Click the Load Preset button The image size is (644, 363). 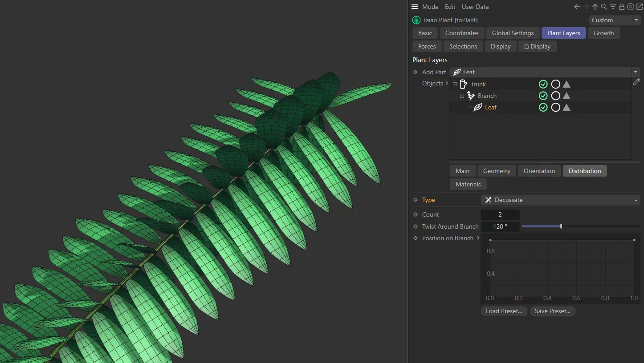(504, 311)
